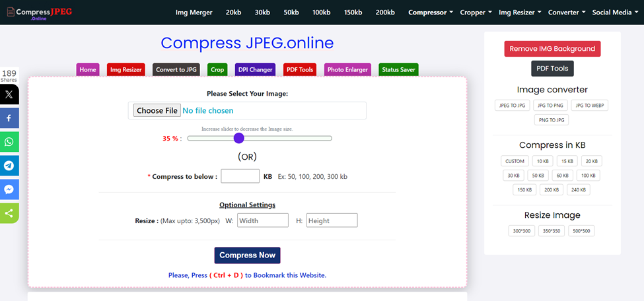
Task: Open the Photo Enlarger tab
Action: click(x=347, y=70)
